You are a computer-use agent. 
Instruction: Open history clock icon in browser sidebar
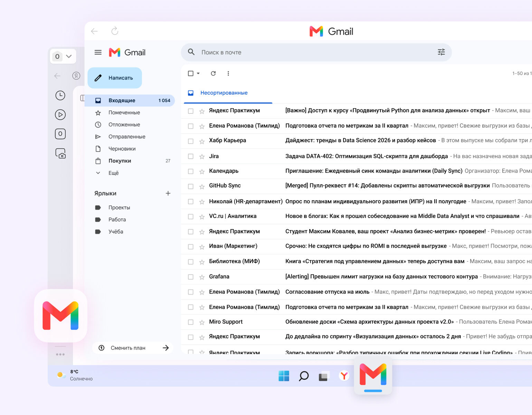point(60,95)
